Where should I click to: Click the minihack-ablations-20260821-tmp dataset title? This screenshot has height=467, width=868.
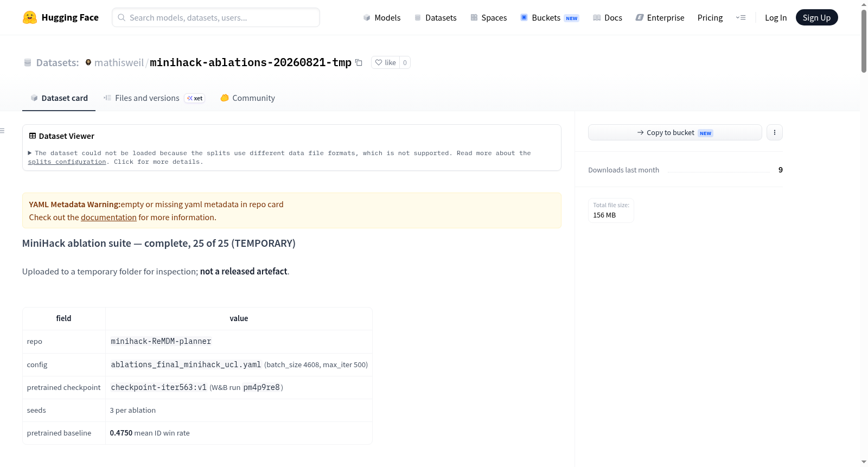tap(251, 62)
